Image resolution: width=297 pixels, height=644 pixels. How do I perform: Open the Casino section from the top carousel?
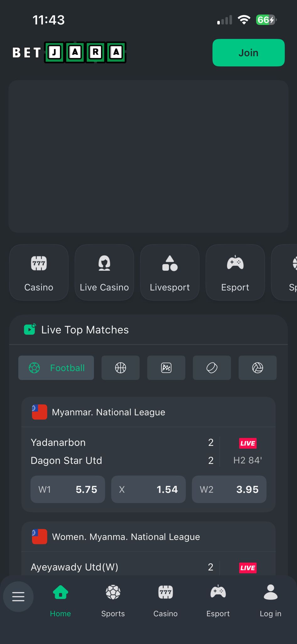coord(39,272)
